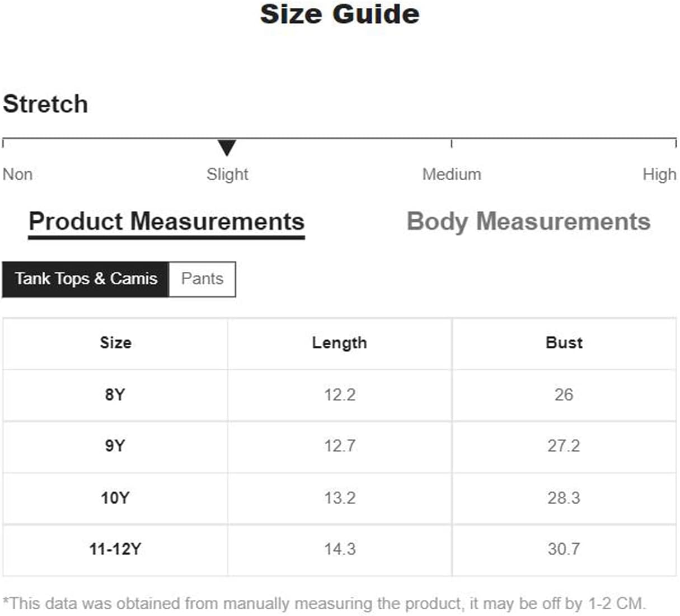Click the 30.7 bust value cell
Image resolution: width=680 pixels, height=616 pixels.
click(x=564, y=549)
